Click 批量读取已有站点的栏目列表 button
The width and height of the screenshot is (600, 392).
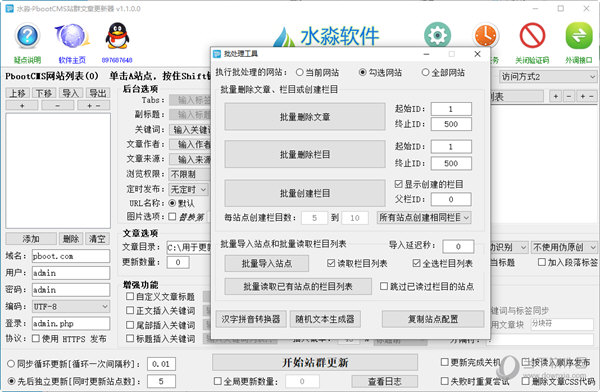[298, 286]
